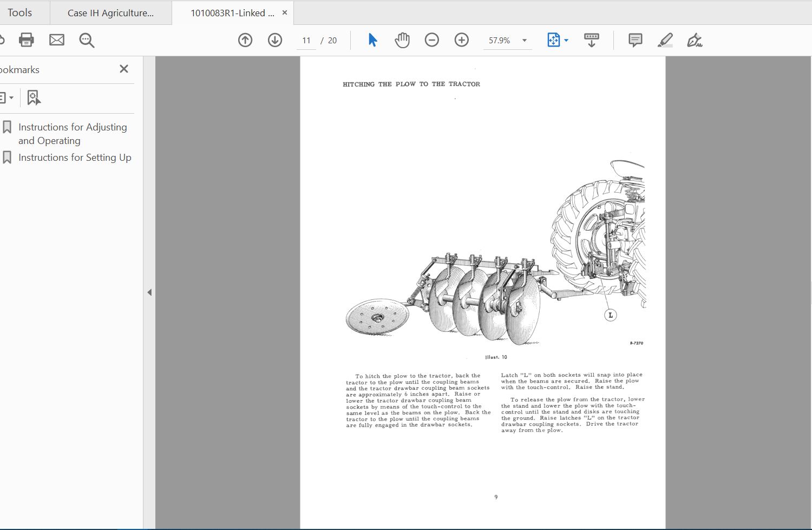The height and width of the screenshot is (530, 812).
Task: Click the Send by email envelope icon
Action: [57, 40]
